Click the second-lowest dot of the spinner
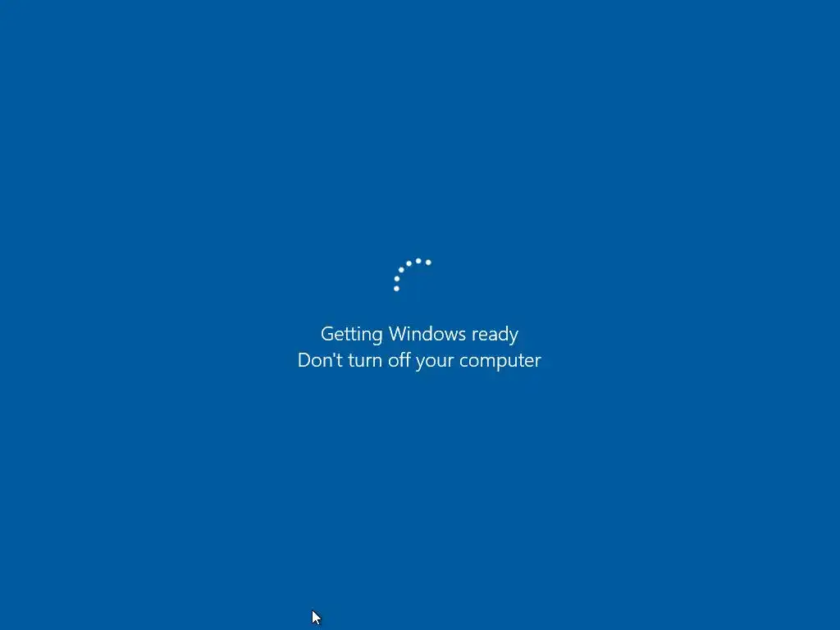Image resolution: width=840 pixels, height=630 pixels. pyautogui.click(x=396, y=279)
